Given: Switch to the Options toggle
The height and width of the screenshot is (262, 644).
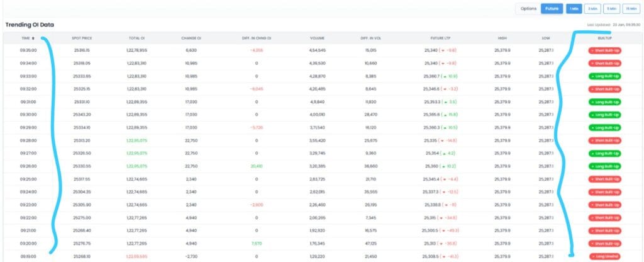Looking at the screenshot, I should pyautogui.click(x=528, y=9).
